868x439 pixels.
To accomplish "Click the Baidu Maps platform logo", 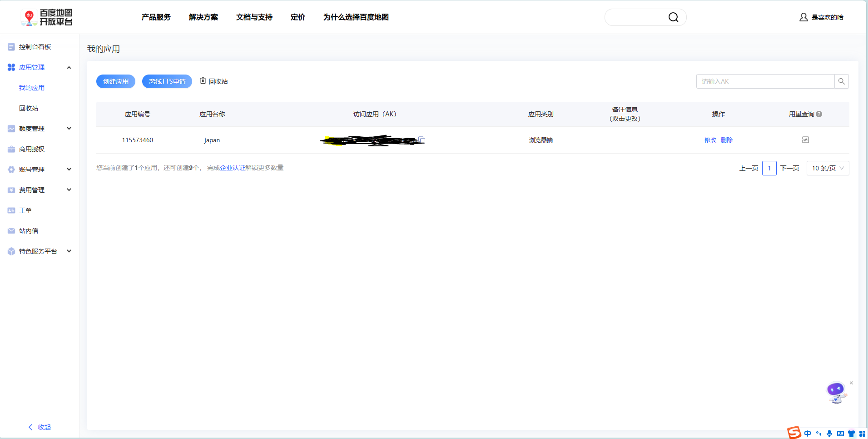I will [x=47, y=17].
